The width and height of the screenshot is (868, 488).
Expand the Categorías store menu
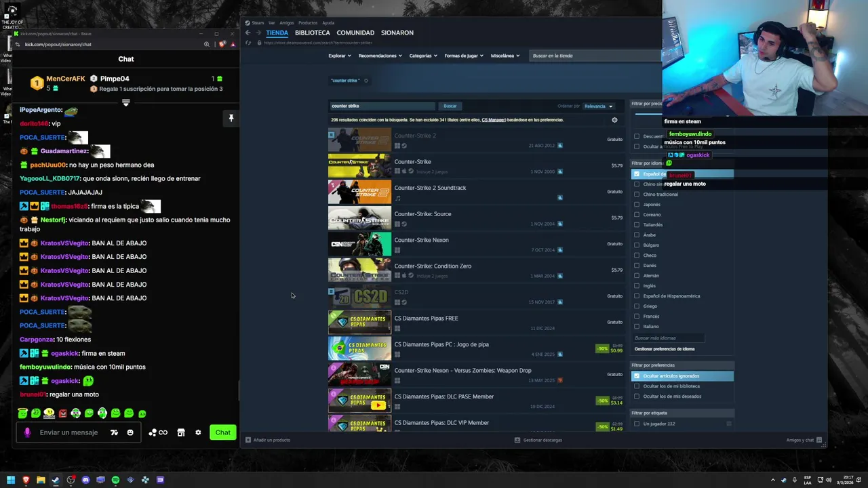[423, 56]
